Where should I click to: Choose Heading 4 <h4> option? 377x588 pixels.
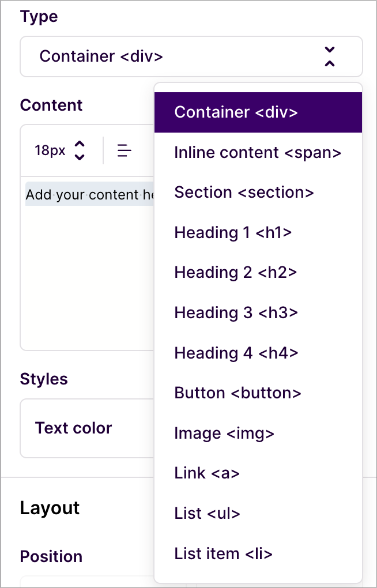point(258,353)
